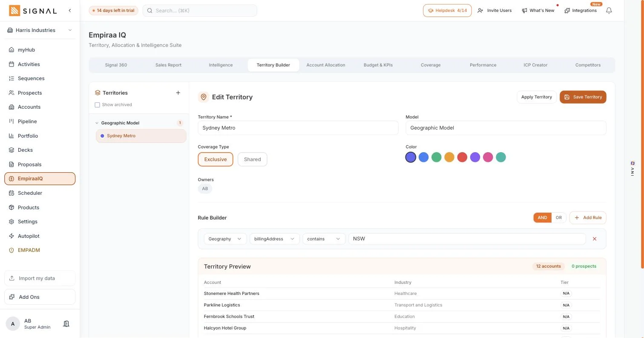644x338 pixels.
Task: Open the Performance tab
Action: pyautogui.click(x=483, y=65)
